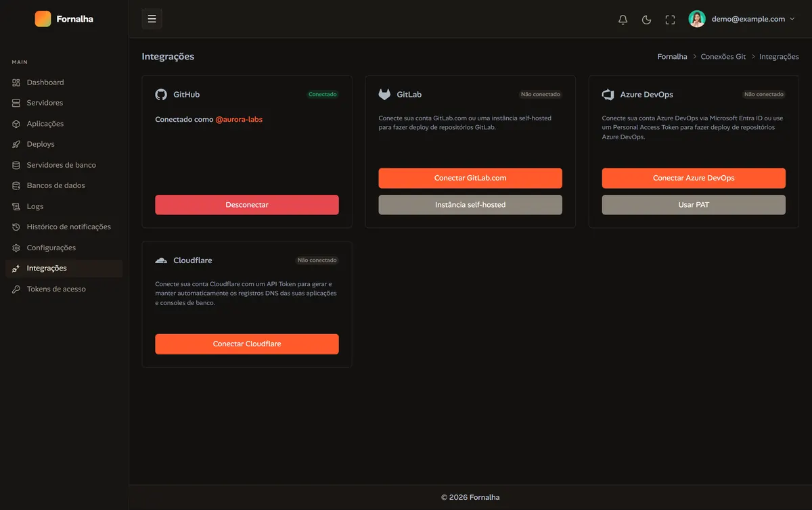
Task: Click the © 2026 Fornalha footer text
Action: pyautogui.click(x=470, y=497)
